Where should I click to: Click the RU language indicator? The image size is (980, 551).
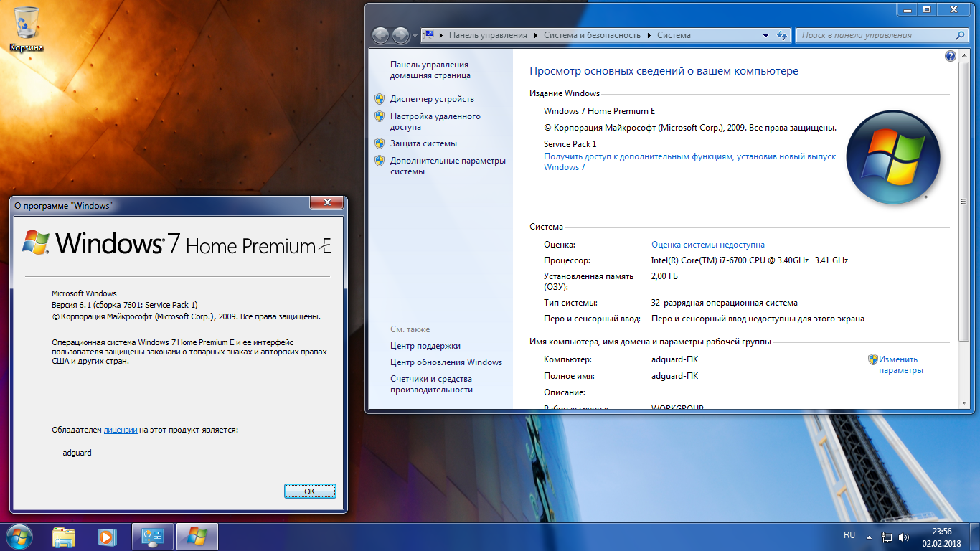[x=849, y=535]
